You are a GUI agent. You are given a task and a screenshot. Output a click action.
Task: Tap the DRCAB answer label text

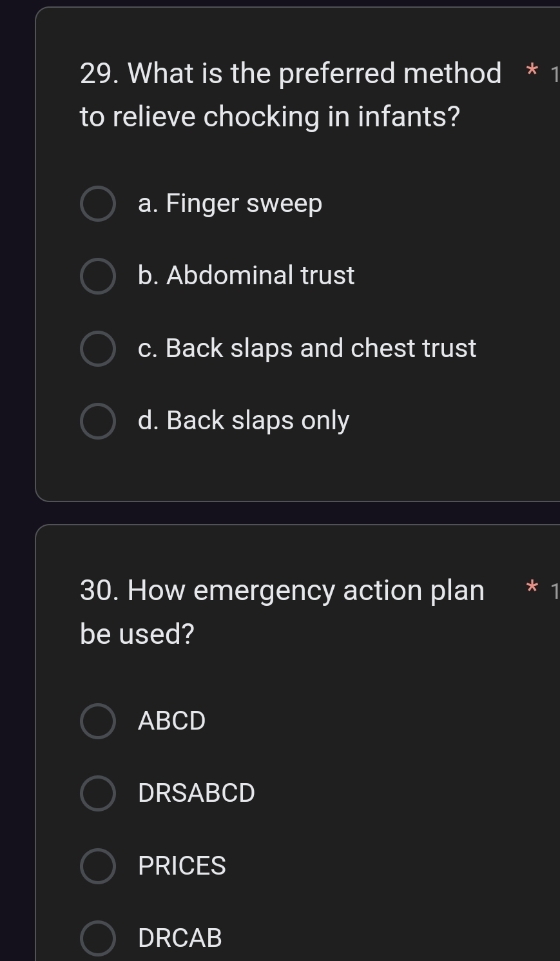(180, 938)
